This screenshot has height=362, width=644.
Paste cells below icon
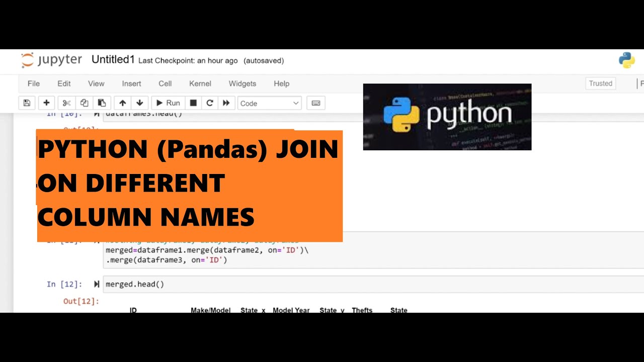click(102, 103)
